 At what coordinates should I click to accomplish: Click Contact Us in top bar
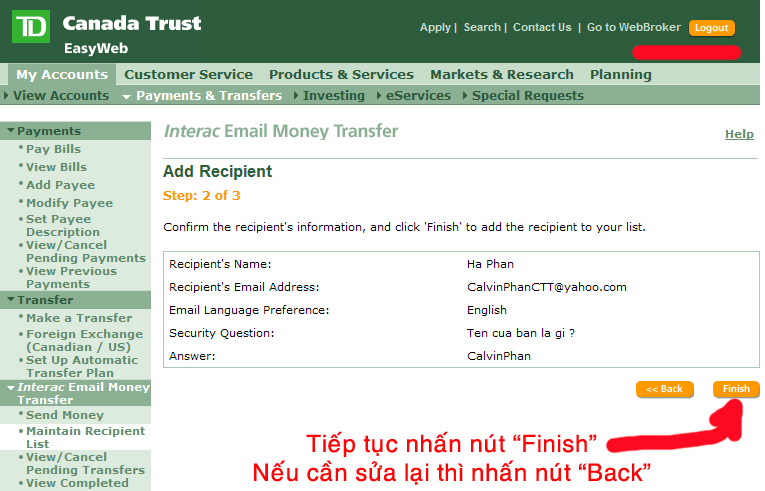click(542, 28)
